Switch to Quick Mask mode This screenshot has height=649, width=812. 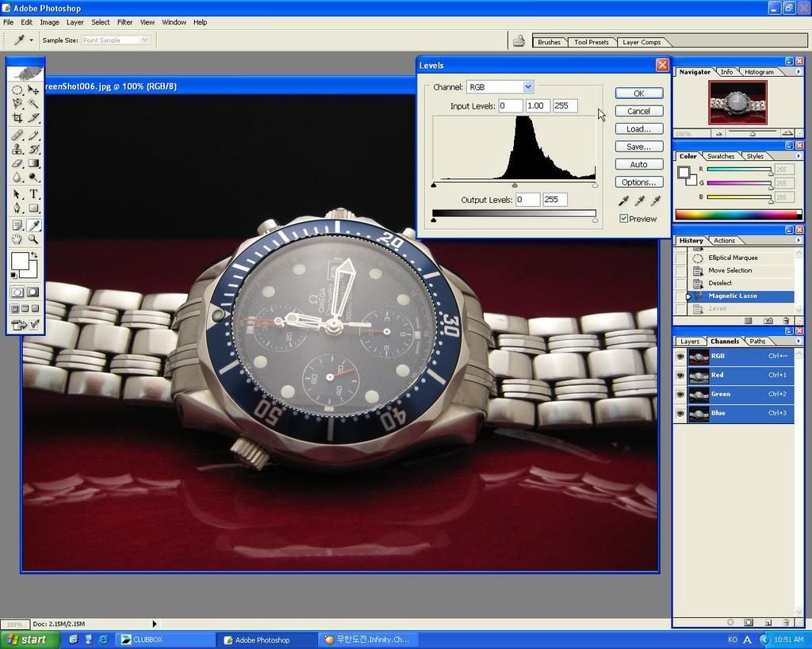pyautogui.click(x=33, y=292)
